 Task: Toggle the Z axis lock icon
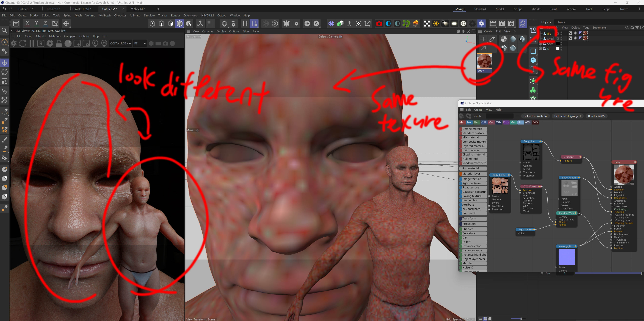click(46, 23)
